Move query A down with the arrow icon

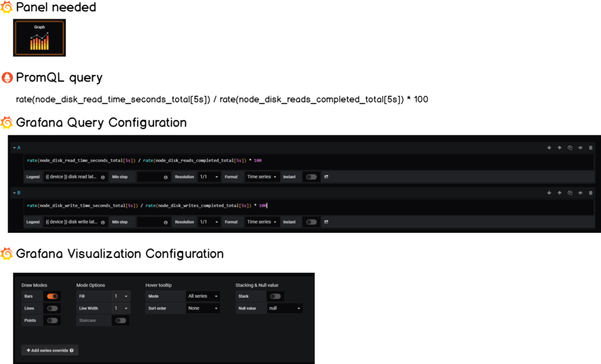549,148
